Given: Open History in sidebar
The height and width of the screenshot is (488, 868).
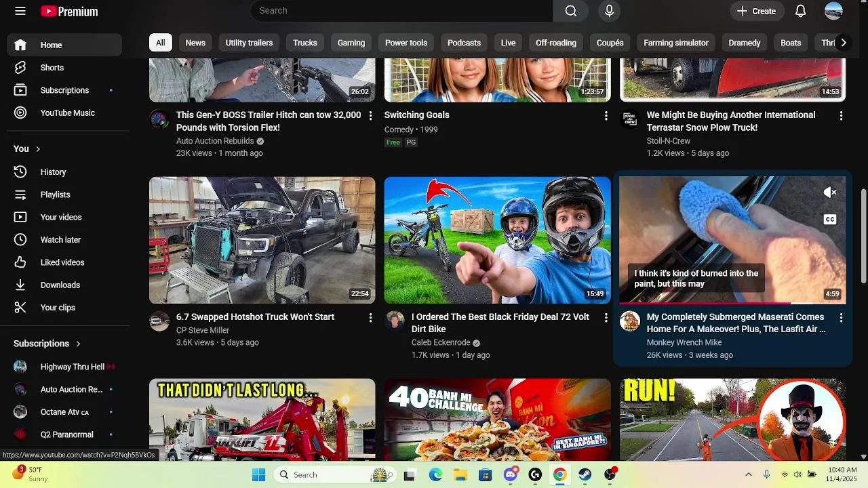Looking at the screenshot, I should [x=64, y=172].
